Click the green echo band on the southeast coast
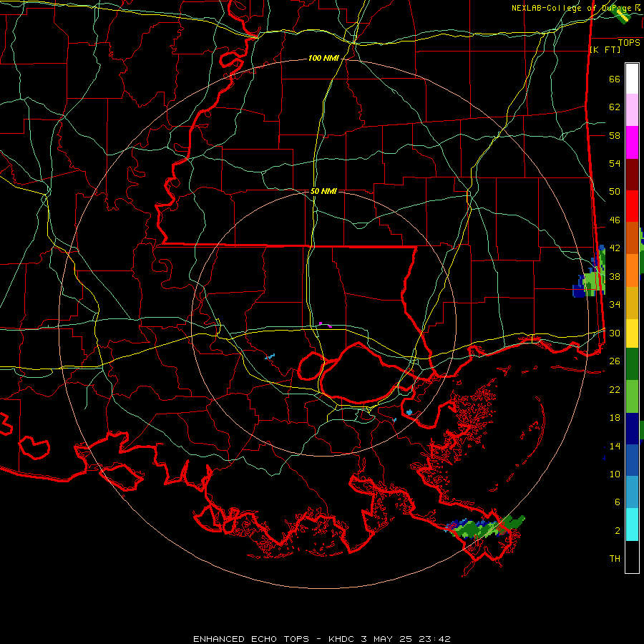Screen dimensions: 644x644 484,527
